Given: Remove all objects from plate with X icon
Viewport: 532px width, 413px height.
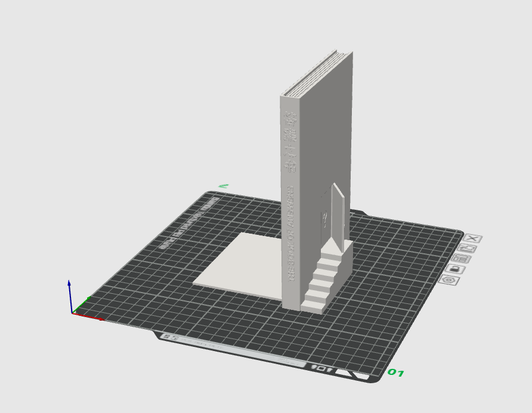Looking at the screenshot, I should (472, 238).
